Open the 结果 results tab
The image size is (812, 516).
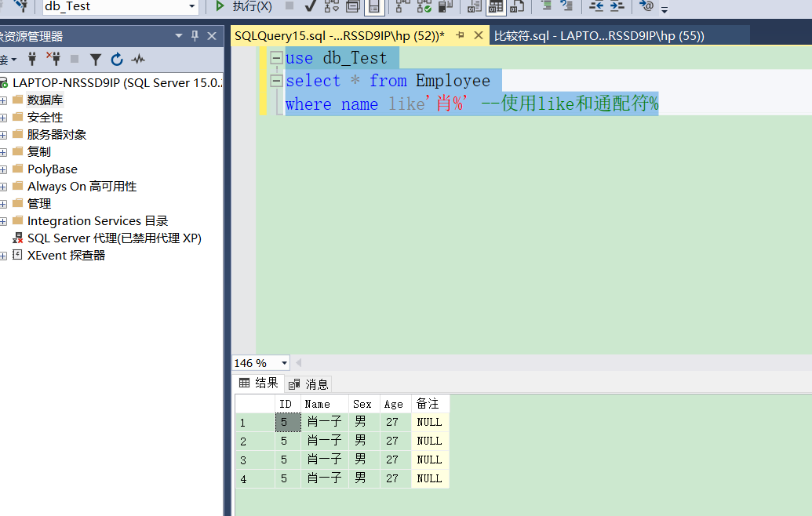tap(258, 383)
